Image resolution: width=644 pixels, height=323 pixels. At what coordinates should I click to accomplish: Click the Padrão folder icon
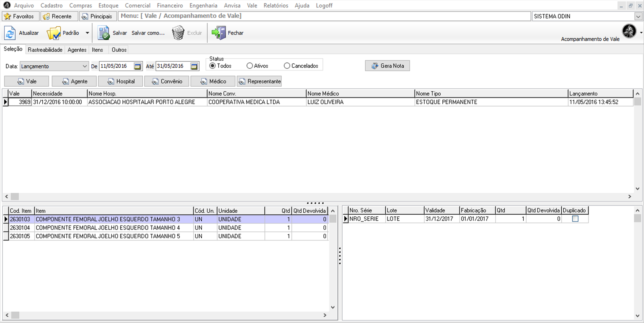[53, 33]
